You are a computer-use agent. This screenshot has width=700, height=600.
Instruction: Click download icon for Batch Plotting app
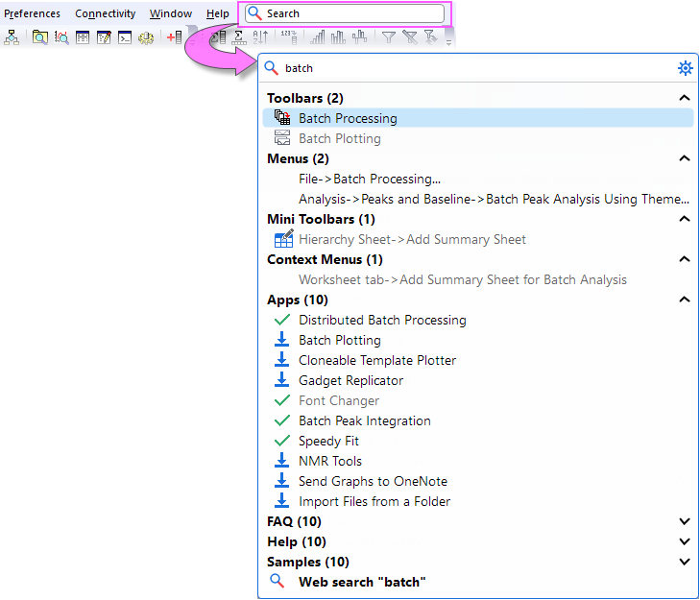tap(282, 340)
